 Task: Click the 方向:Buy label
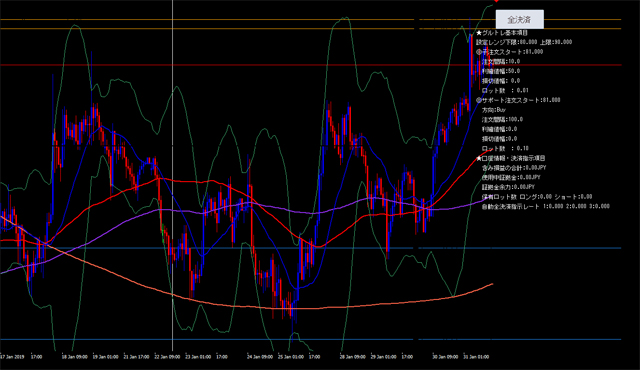click(x=494, y=110)
